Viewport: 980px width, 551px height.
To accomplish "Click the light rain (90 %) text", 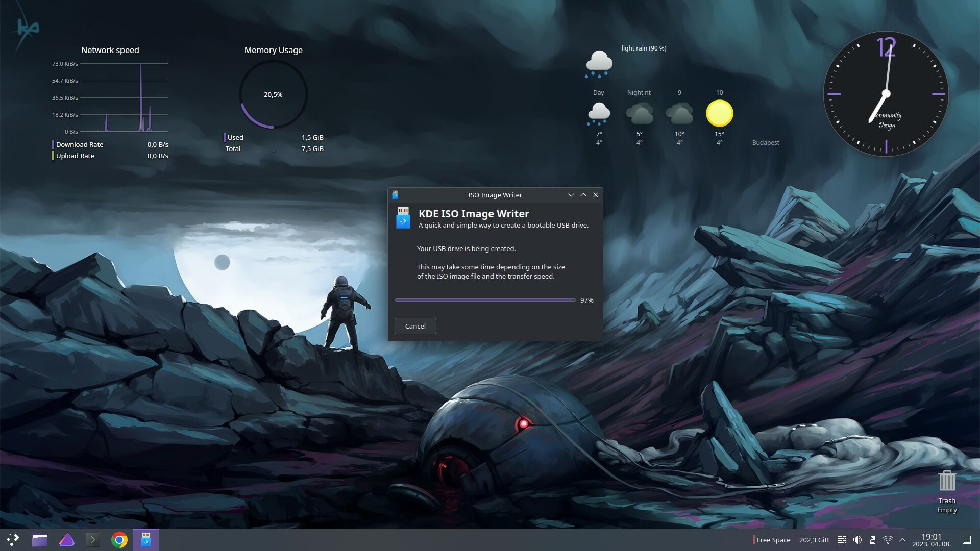I will coord(644,48).
